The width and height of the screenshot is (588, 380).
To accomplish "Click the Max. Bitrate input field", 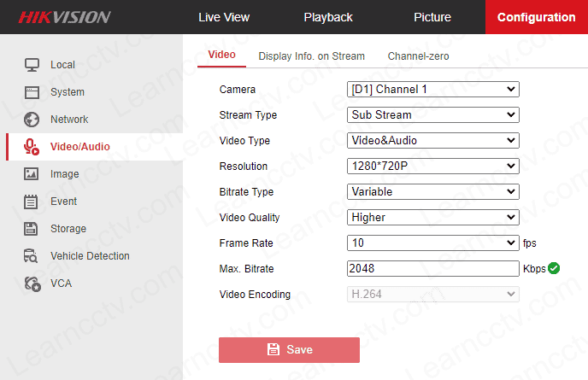I will 432,268.
